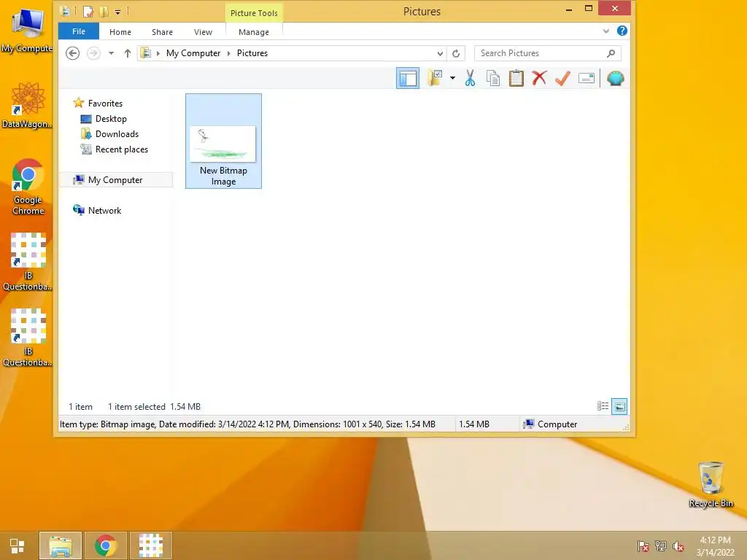Click the Picture Tools contextual tab header

tap(254, 13)
